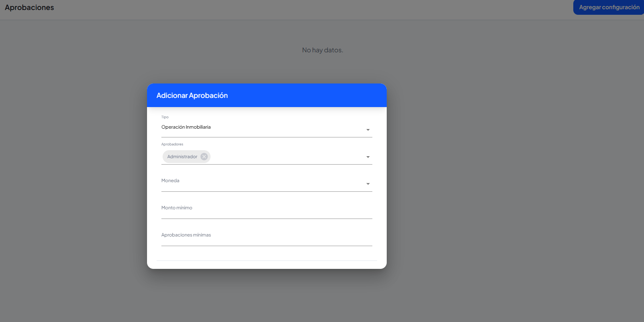This screenshot has width=644, height=322.
Task: Expand the Tipo dropdown arrow
Action: point(368,130)
